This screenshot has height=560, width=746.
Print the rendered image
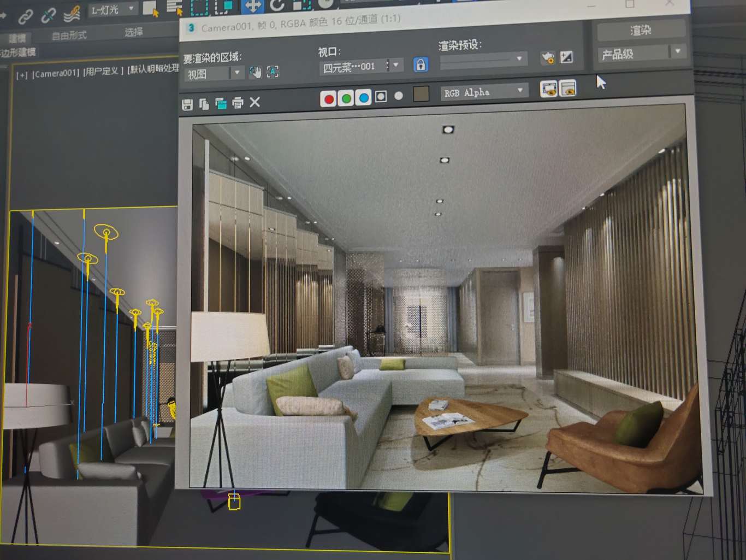(x=238, y=103)
